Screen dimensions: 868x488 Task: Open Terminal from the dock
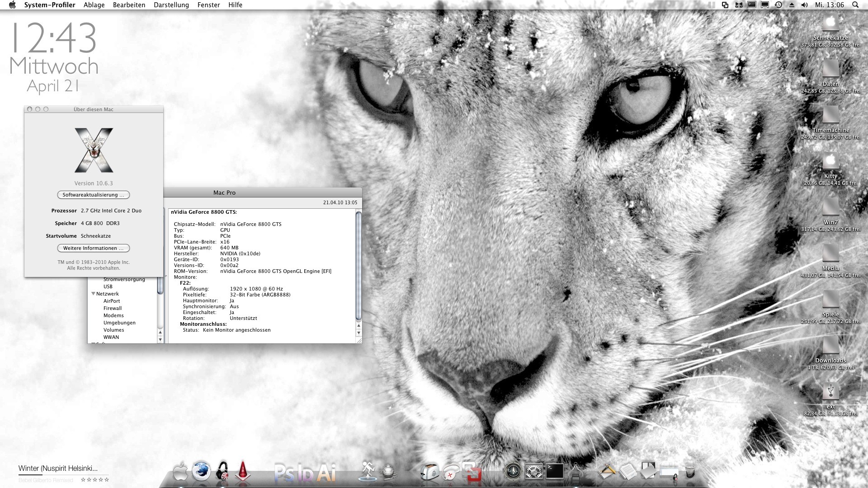pyautogui.click(x=555, y=472)
